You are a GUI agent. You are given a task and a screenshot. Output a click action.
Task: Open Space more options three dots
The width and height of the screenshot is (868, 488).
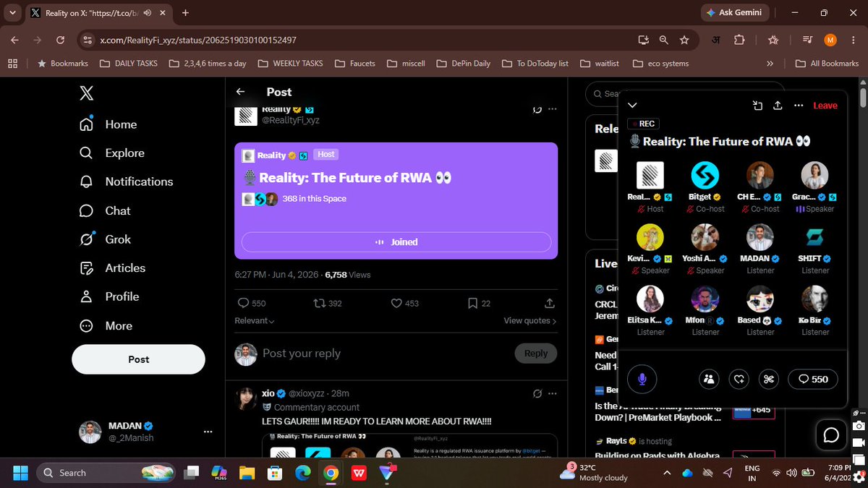pyautogui.click(x=799, y=106)
